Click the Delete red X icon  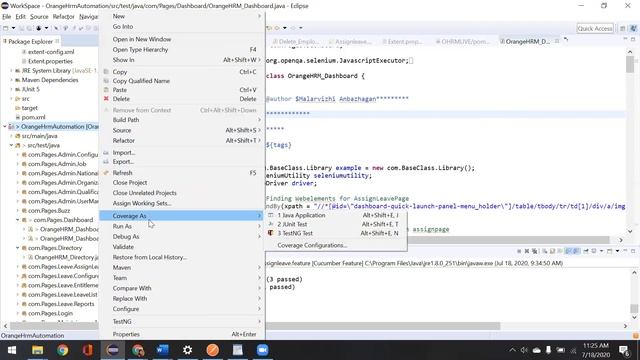[106, 99]
